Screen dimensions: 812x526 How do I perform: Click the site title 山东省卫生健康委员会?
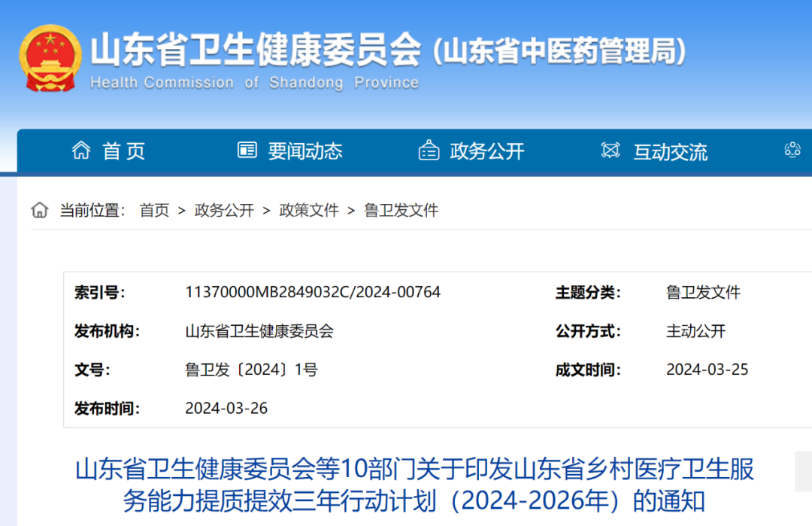click(x=256, y=50)
